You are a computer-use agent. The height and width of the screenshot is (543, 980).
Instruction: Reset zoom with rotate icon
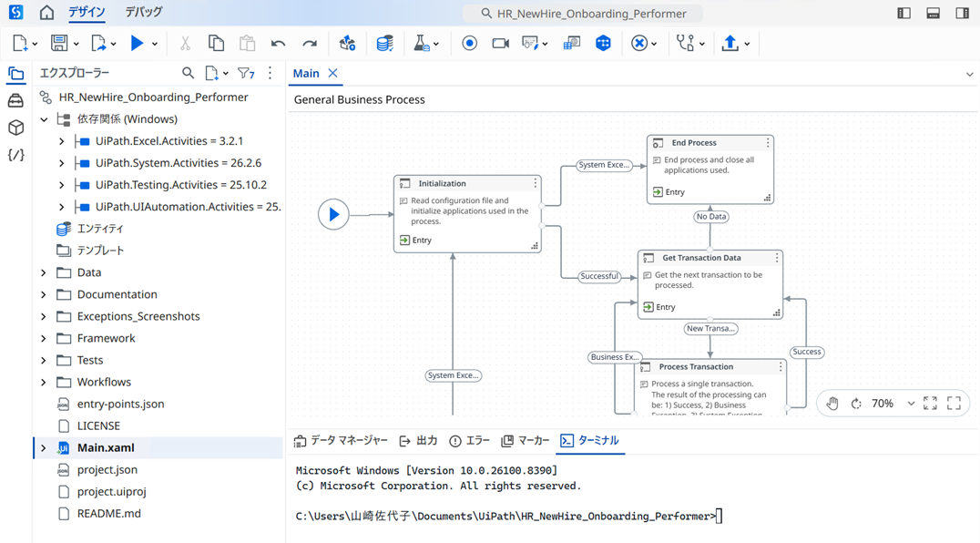coord(856,404)
